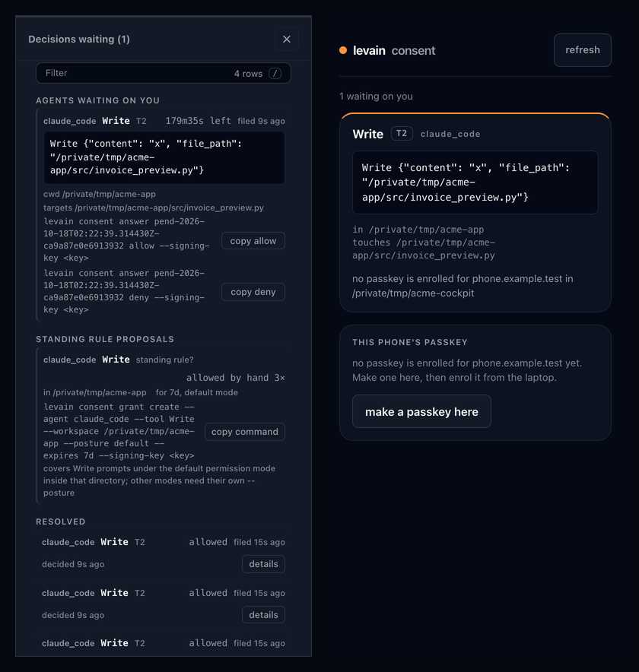Copy the standing rule grant command
The width and height of the screenshot is (639, 672).
point(245,432)
